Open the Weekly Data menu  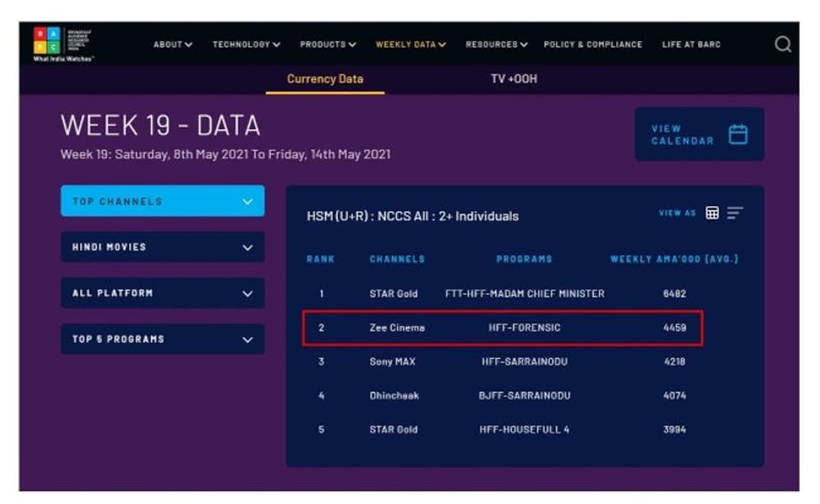click(x=411, y=45)
